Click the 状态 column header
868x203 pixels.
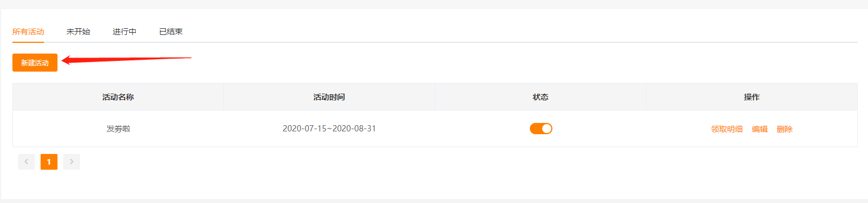tap(541, 97)
